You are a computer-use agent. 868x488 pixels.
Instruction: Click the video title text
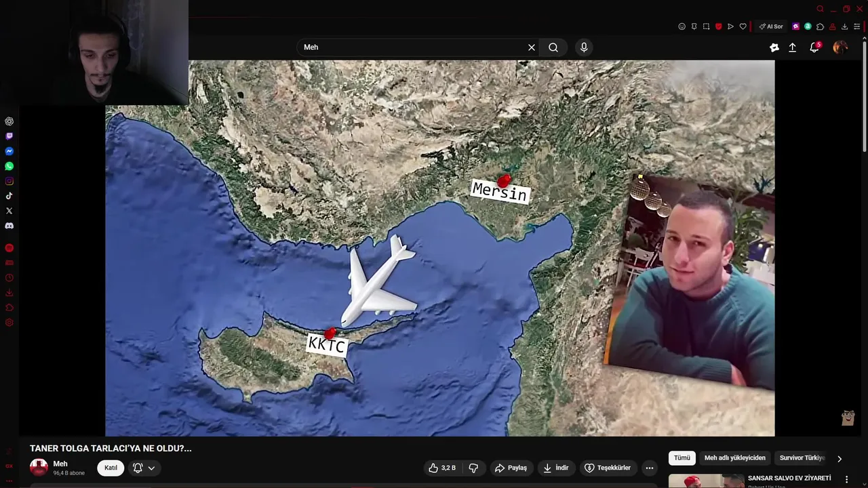[111, 449]
